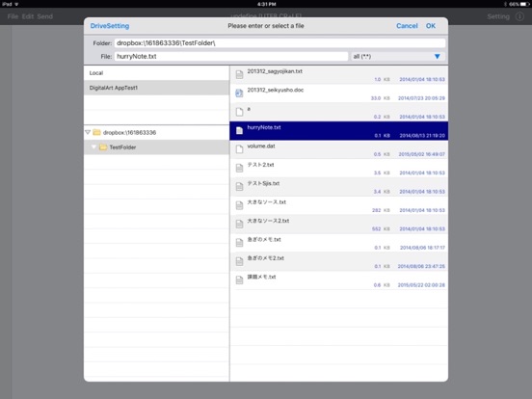532x399 pixels.
Task: Select the TestFolder tree item
Action: click(x=156, y=147)
